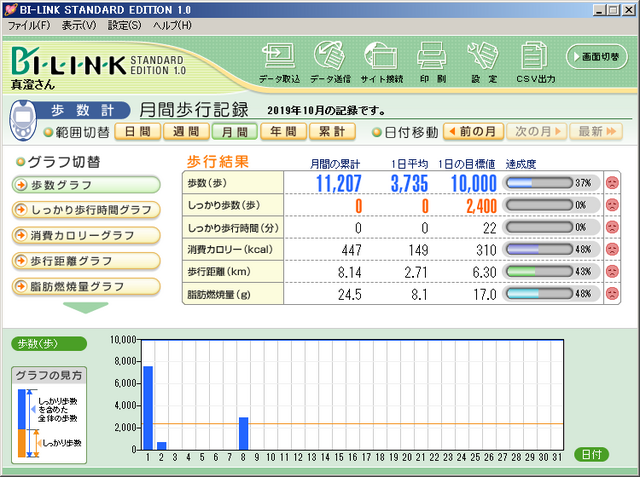640x477 pixels.
Task: Click the しっかり歩数 target 2,400 value
Action: (482, 206)
